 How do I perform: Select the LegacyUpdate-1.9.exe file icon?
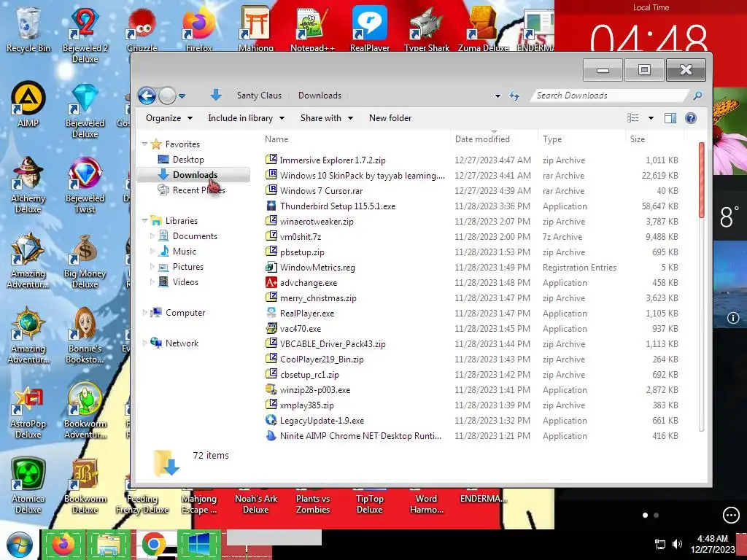[271, 420]
